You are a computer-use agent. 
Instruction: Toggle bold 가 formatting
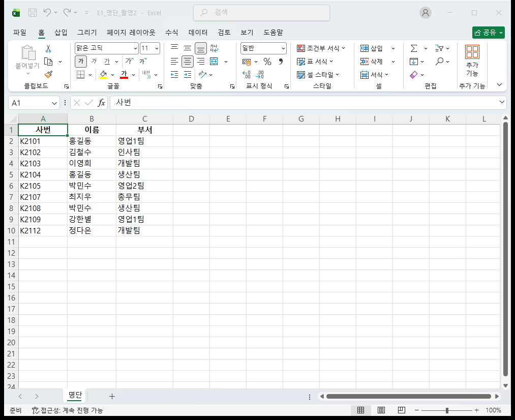[x=81, y=62]
